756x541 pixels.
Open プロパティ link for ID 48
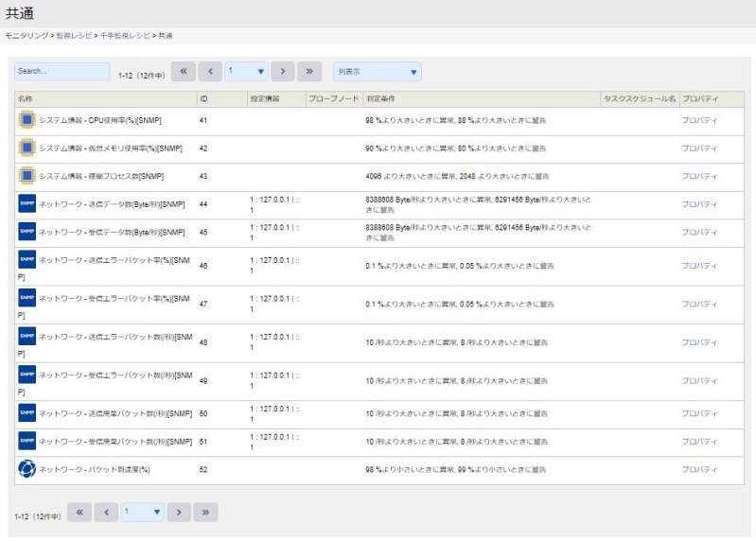coord(699,342)
